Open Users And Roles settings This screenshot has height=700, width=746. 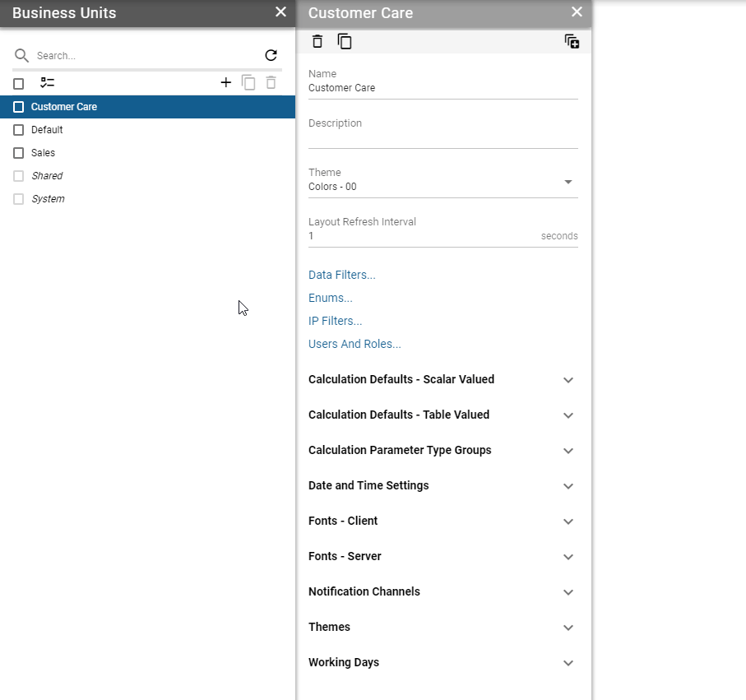point(354,344)
